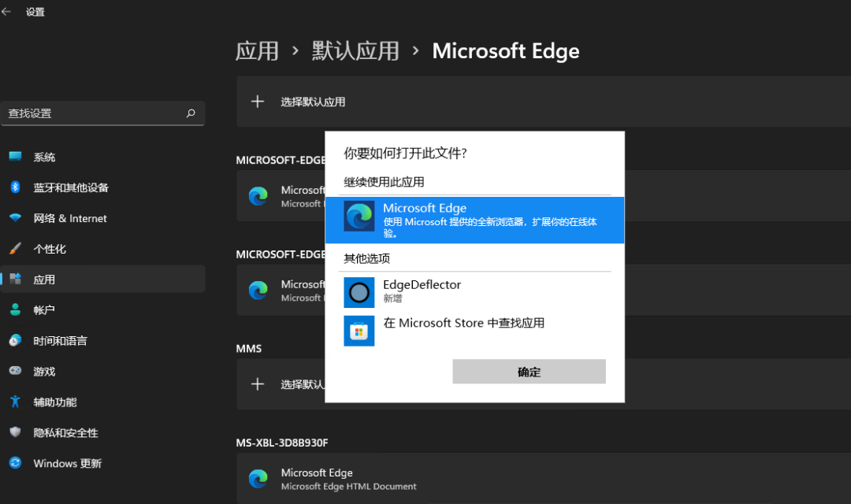
Task: Navigate to 默认应用 breadcrumb
Action: coord(355,51)
